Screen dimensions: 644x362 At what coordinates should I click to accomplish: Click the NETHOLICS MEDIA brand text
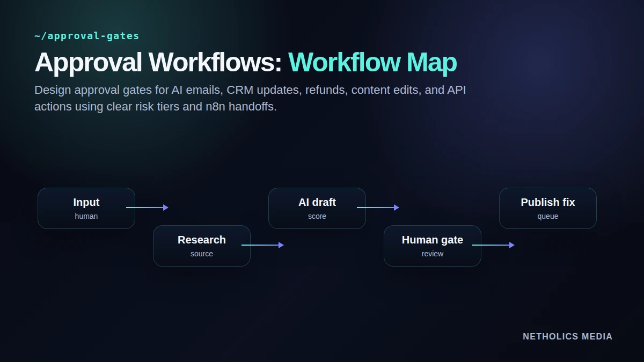pos(568,336)
